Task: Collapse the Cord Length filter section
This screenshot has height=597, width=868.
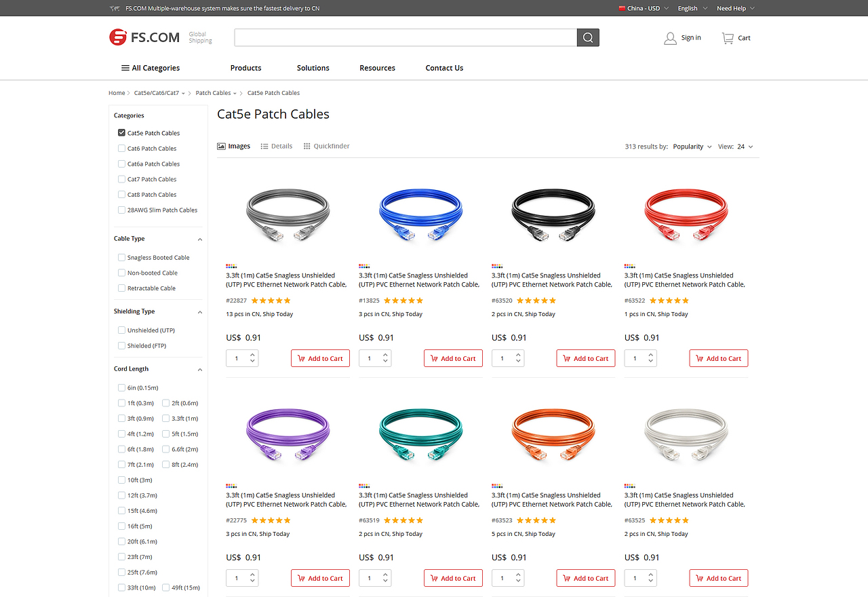Action: pos(200,370)
